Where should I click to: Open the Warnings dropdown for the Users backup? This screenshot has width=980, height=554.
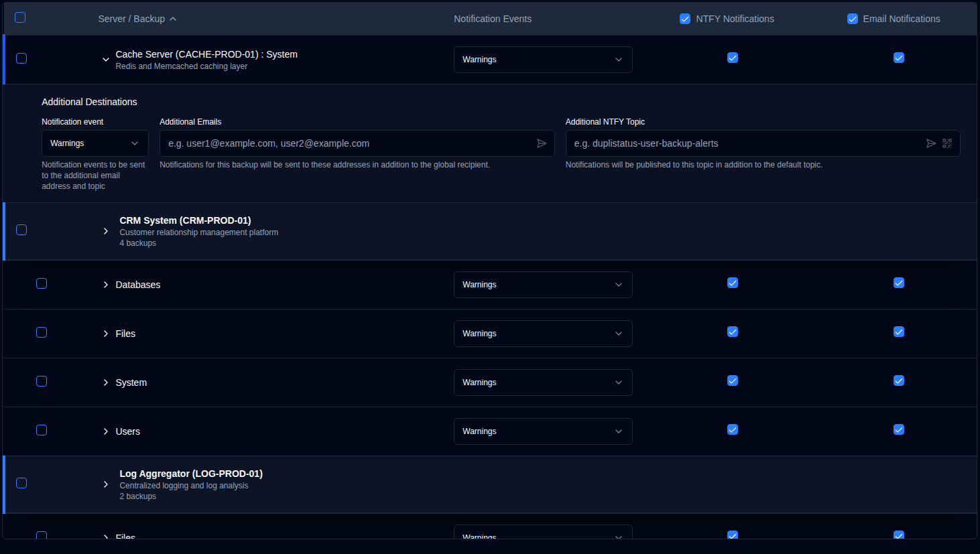coord(543,431)
